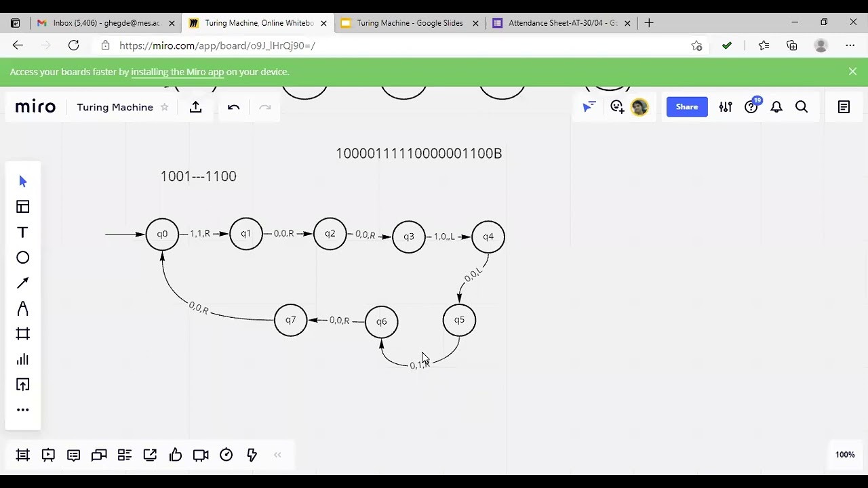Open voting thumbs-up icon
Viewport: 868px width, 488px height.
pos(176,455)
